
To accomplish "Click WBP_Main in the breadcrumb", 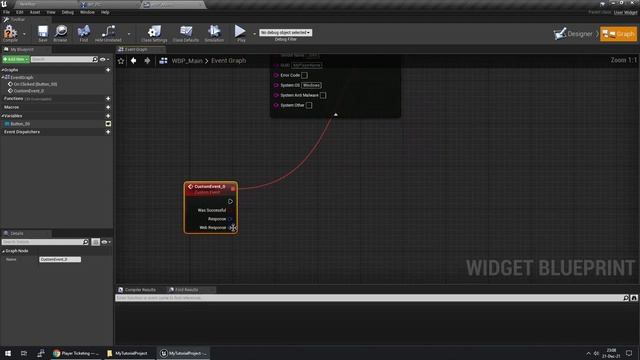I will (x=187, y=60).
